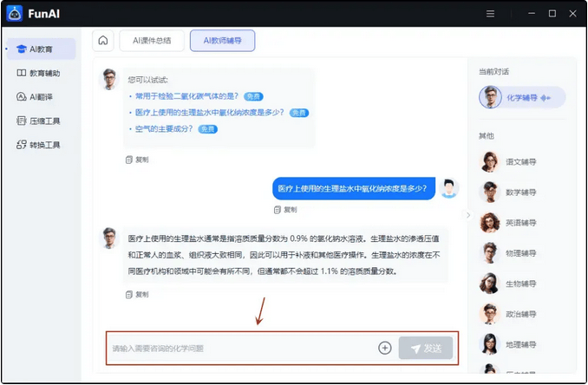Image resolution: width=588 pixels, height=385 pixels.
Task: Select current conversation 化学辅导
Action: (x=519, y=98)
